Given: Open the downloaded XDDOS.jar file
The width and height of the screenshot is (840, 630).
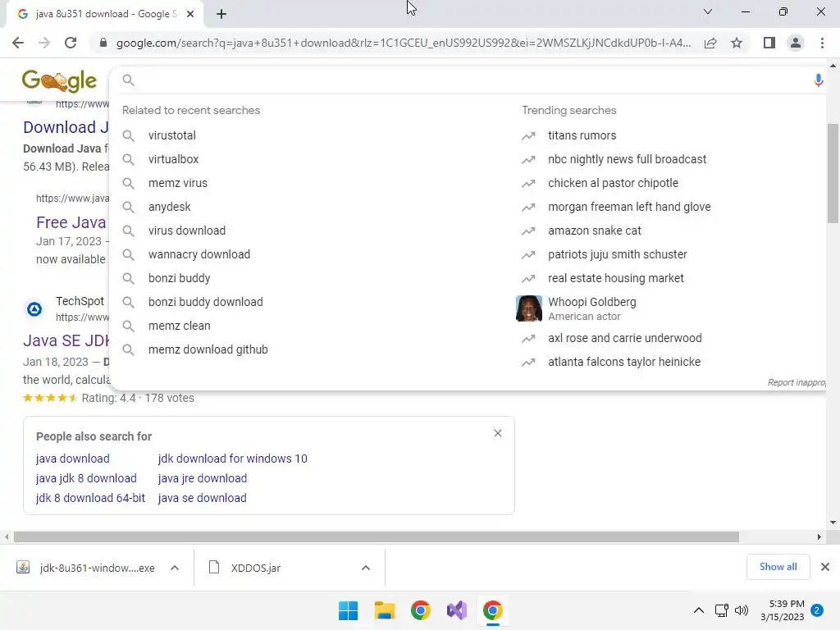Looking at the screenshot, I should (x=246, y=568).
